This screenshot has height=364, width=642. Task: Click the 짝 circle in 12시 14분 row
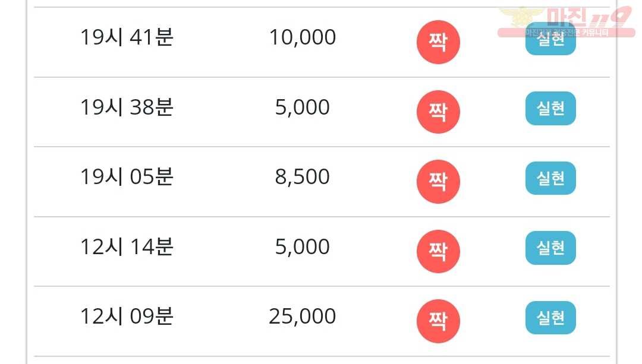(x=438, y=251)
